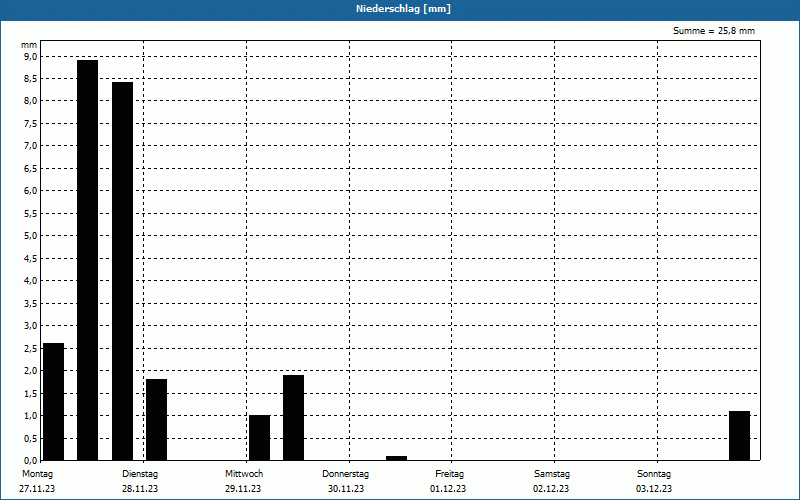
Task: Select the "Dienstag" day label
Action: coord(140,474)
